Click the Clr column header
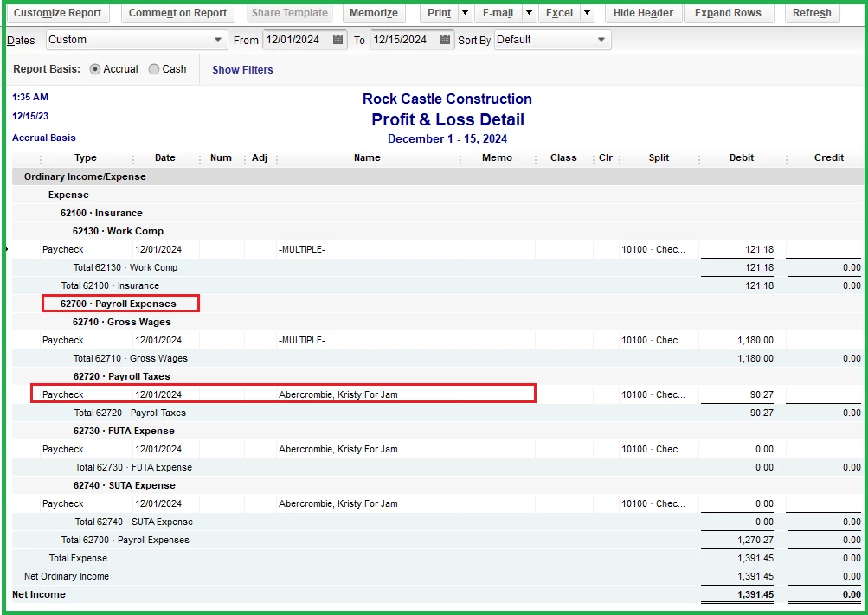This screenshot has width=868, height=615. point(606,157)
